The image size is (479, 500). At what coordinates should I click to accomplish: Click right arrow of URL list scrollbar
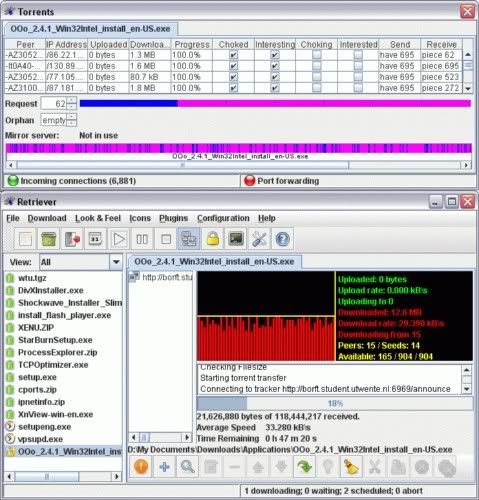187,437
